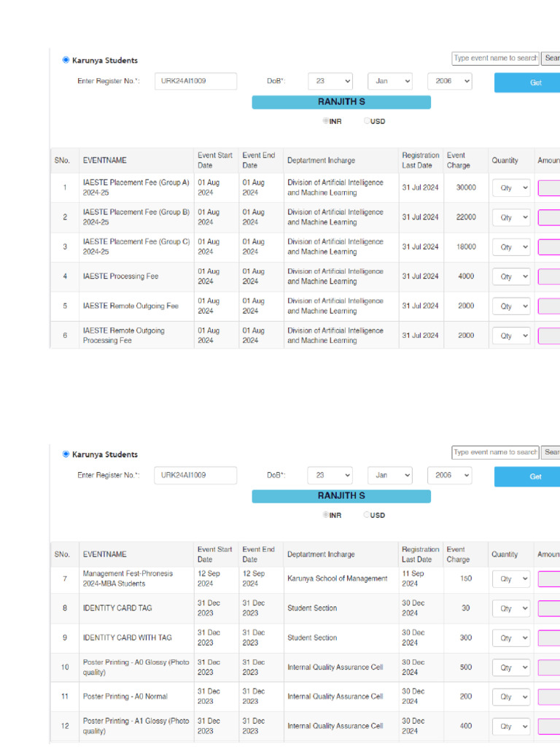This screenshot has height=747, width=560.
Task: Select Karunya Students radio above the IAESTE table
Action: (66, 61)
